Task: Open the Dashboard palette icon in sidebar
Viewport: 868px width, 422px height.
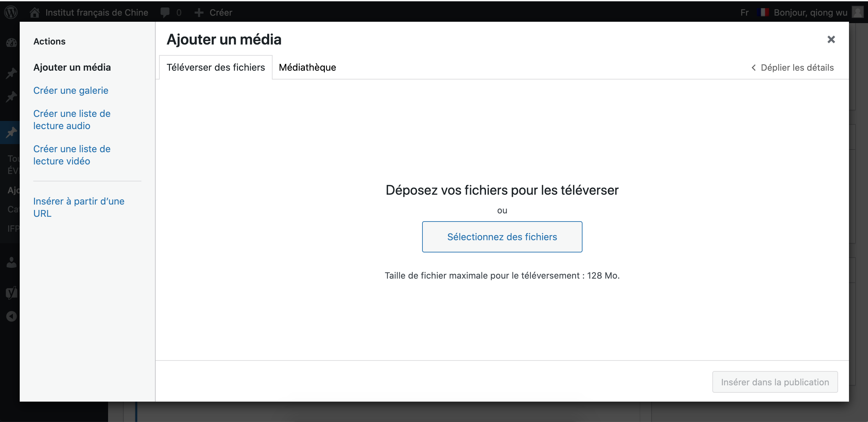Action: (12, 42)
